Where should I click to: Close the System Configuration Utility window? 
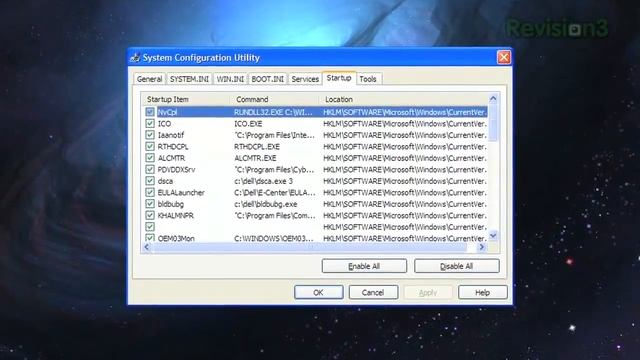(x=504, y=57)
